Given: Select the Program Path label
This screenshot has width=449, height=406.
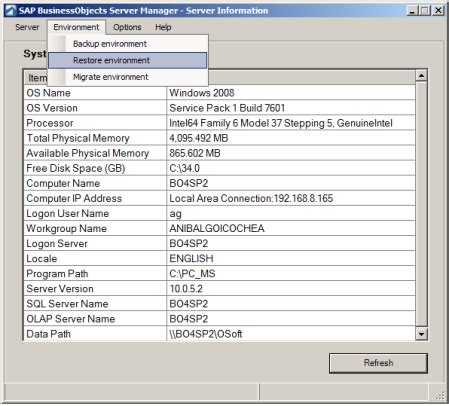Looking at the screenshot, I should tap(95, 273).
